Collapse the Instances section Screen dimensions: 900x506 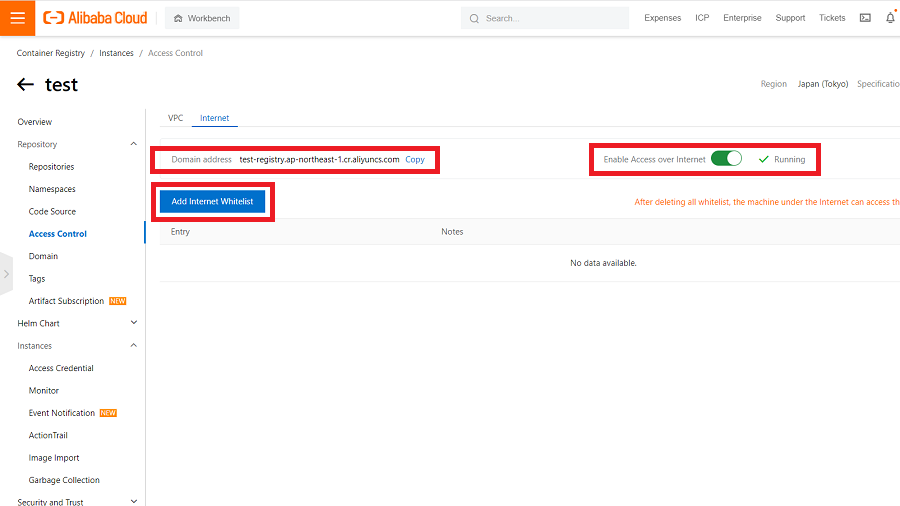tap(134, 345)
